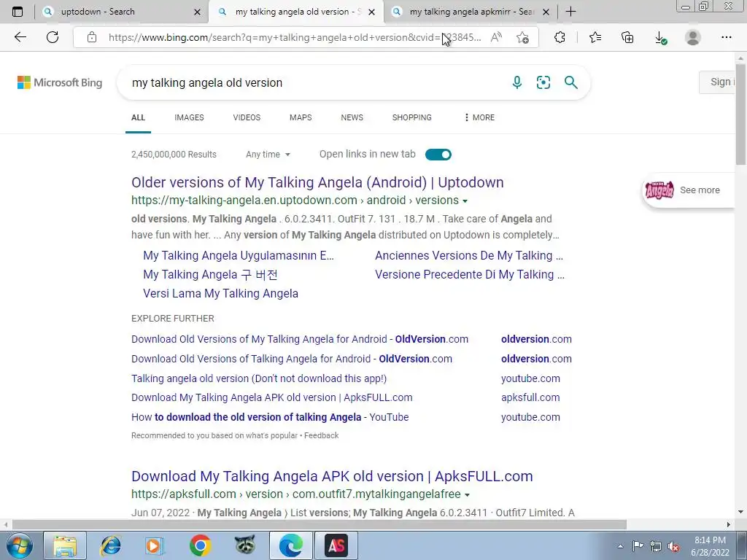The height and width of the screenshot is (560, 747).
Task: Open the tab actions menu icon
Action: pos(18,12)
